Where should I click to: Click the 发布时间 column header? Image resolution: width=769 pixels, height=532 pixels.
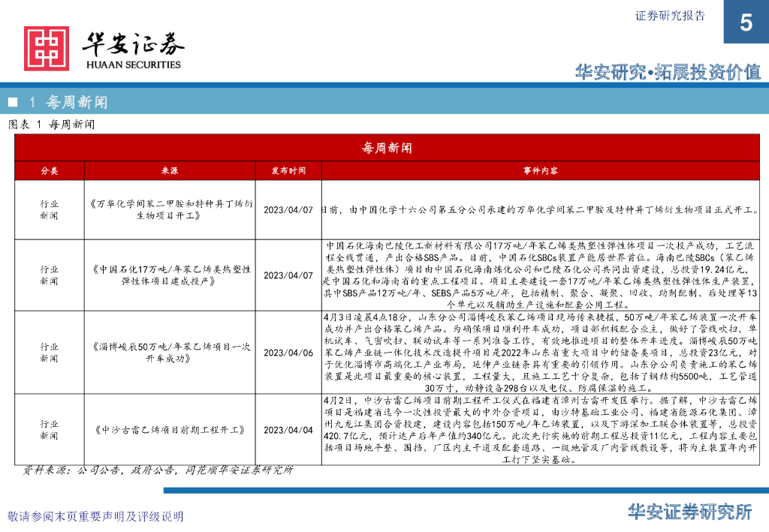click(288, 170)
